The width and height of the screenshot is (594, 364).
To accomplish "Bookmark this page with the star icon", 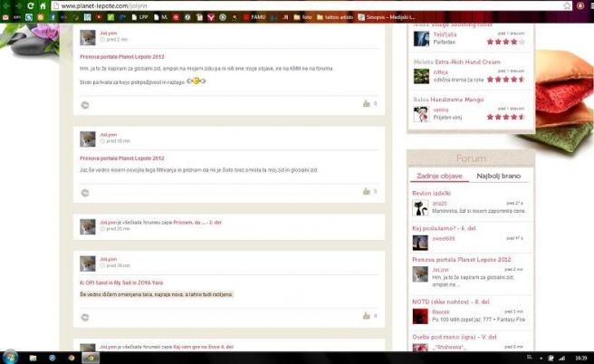I will pos(567,5).
